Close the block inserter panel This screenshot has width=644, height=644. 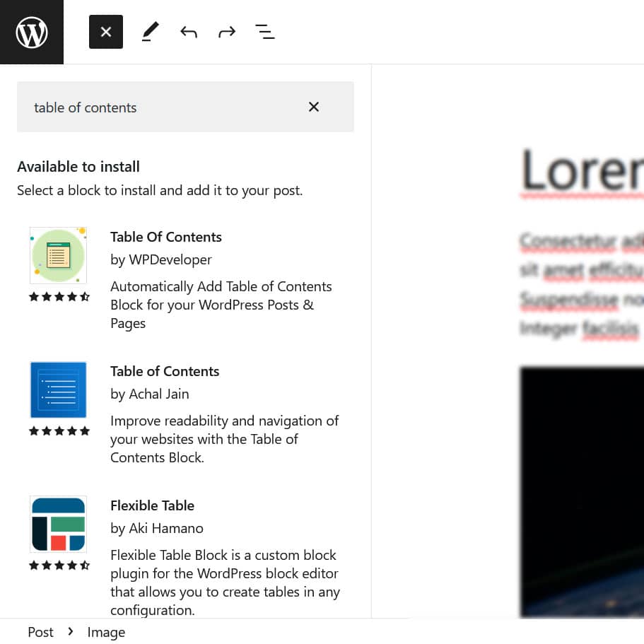tap(106, 32)
